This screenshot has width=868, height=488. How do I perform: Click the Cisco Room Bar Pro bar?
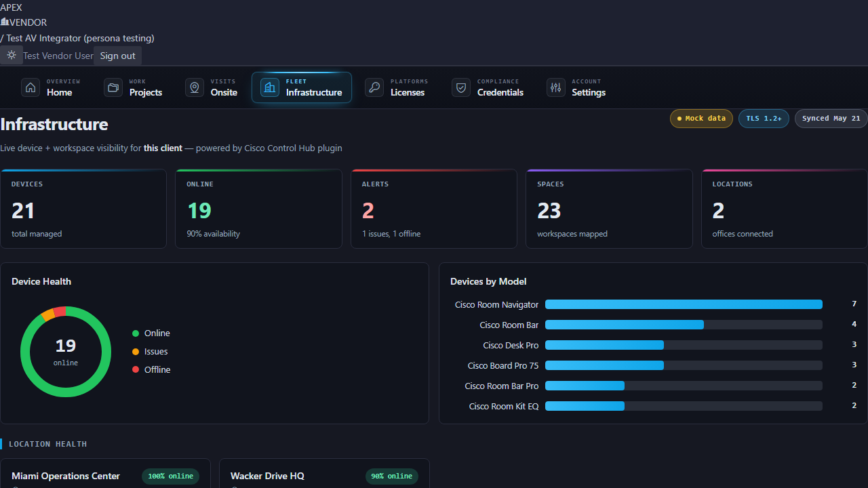click(x=684, y=386)
